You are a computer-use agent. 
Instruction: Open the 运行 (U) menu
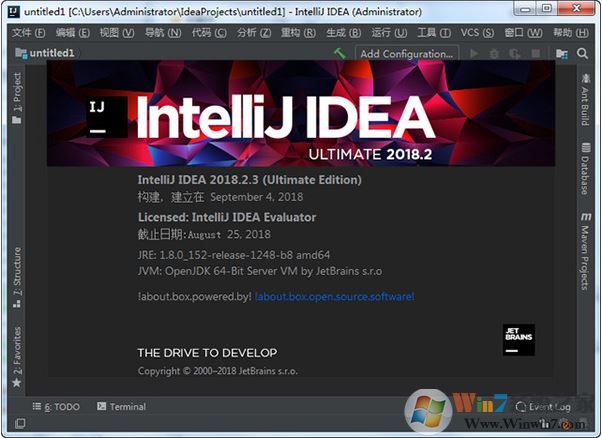389,33
